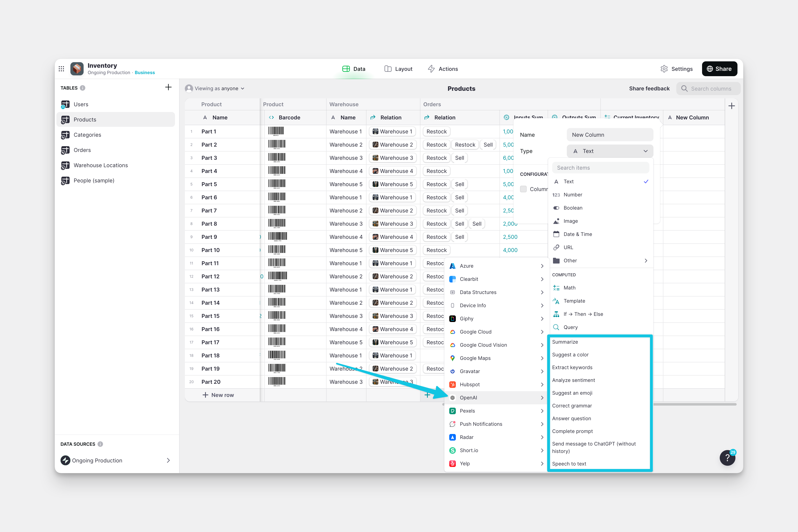Click the Inventory app logo icon
Screen dimensions: 798x532
(x=77, y=69)
